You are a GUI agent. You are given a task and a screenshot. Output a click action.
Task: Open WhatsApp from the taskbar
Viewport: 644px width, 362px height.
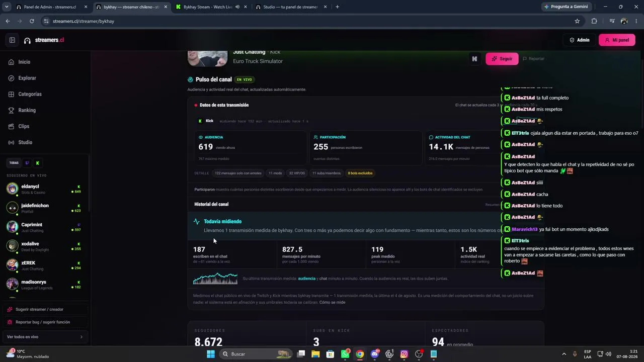point(345,354)
